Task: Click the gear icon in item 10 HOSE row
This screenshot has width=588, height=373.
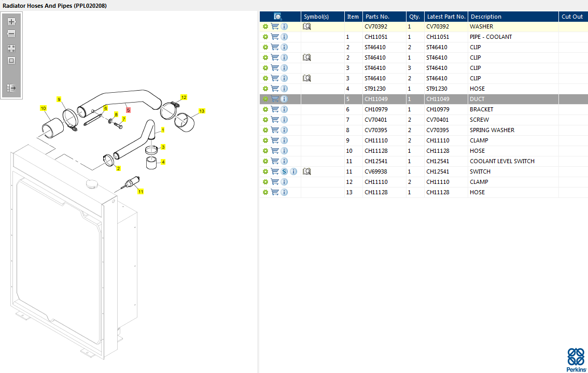Action: pyautogui.click(x=265, y=151)
